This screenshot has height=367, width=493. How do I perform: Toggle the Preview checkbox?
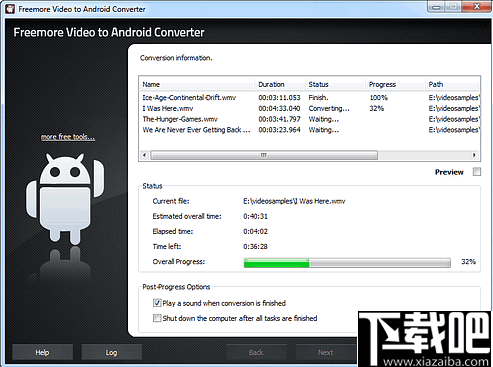coord(477,172)
